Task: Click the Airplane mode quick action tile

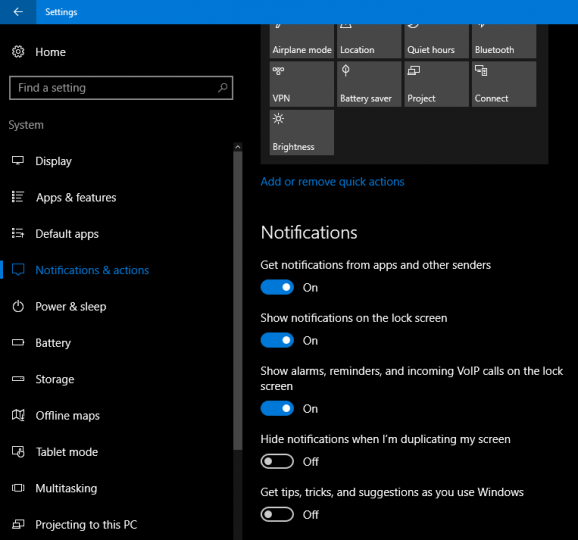Action: [x=302, y=41]
